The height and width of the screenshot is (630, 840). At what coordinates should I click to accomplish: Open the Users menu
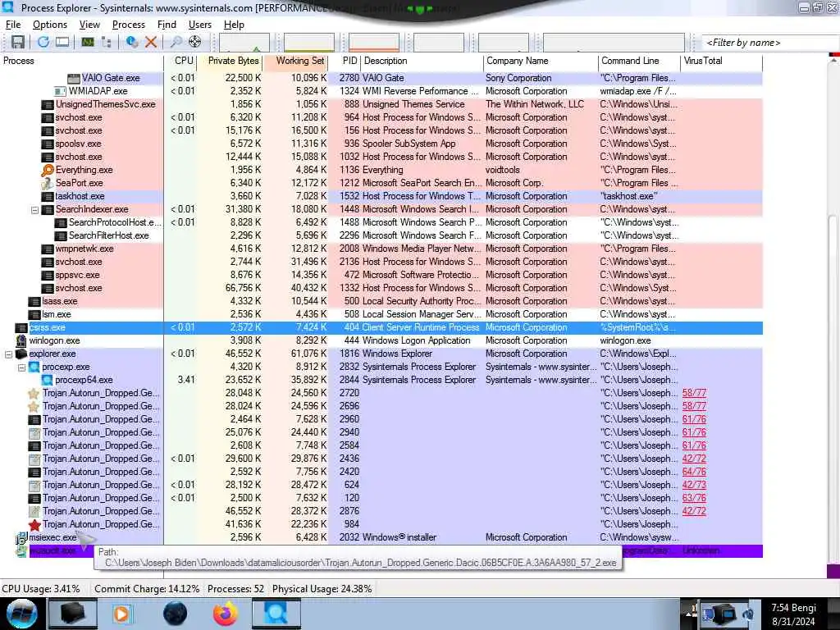(200, 25)
